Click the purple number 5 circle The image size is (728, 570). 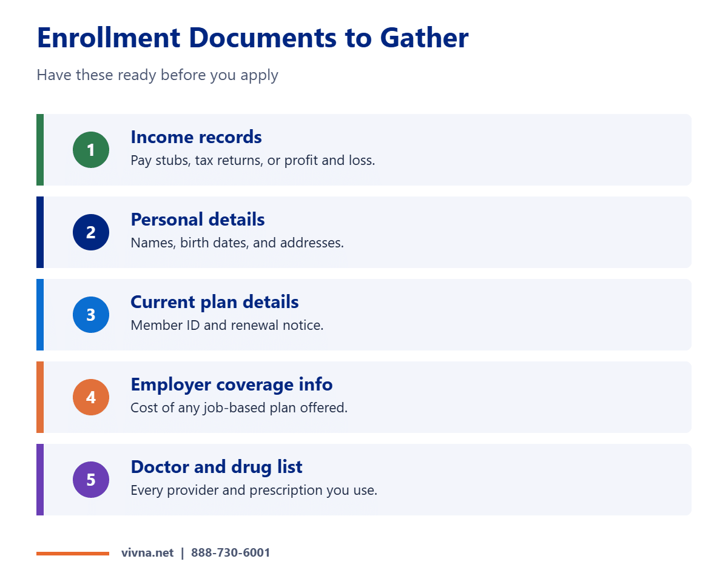[x=91, y=480]
